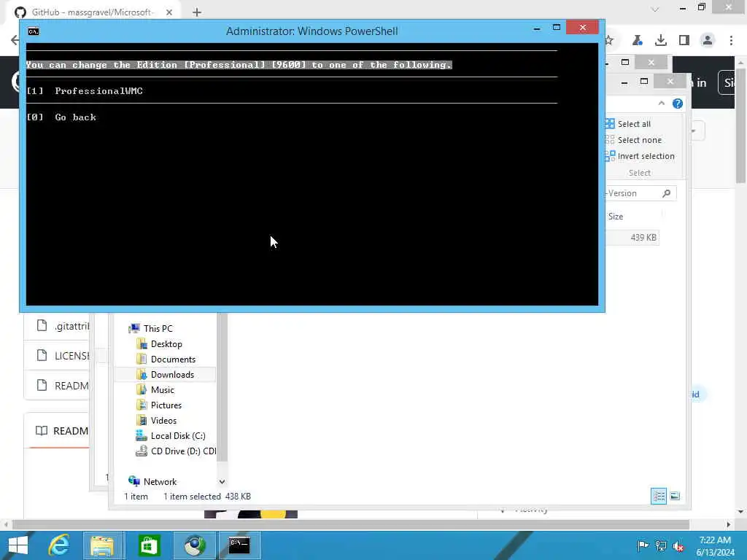This screenshot has width=747, height=560.
Task: Switch Explorer to details view icon
Action: 659,496
